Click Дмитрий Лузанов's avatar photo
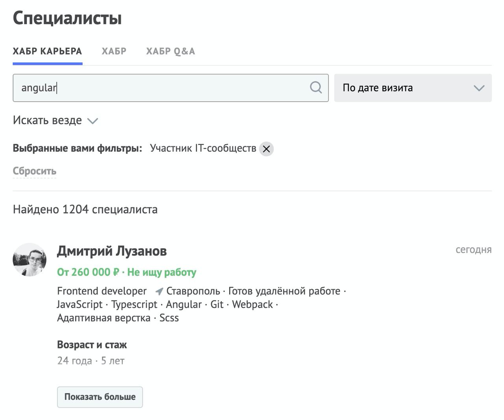The width and height of the screenshot is (504, 420). tap(30, 259)
